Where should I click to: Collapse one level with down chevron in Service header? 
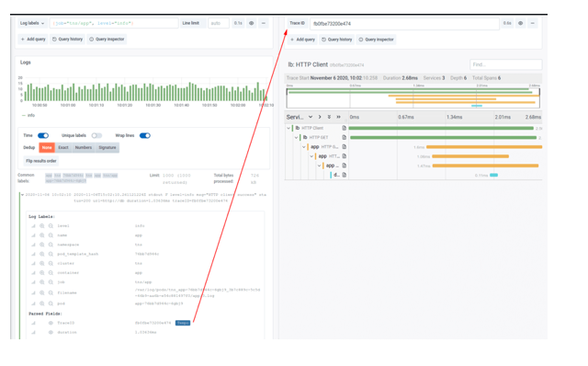coord(311,117)
